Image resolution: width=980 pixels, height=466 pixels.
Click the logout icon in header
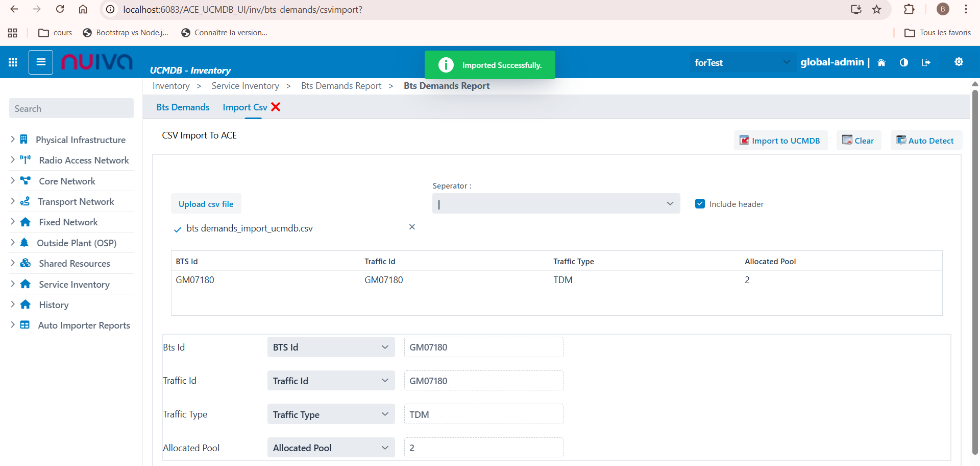coord(926,62)
